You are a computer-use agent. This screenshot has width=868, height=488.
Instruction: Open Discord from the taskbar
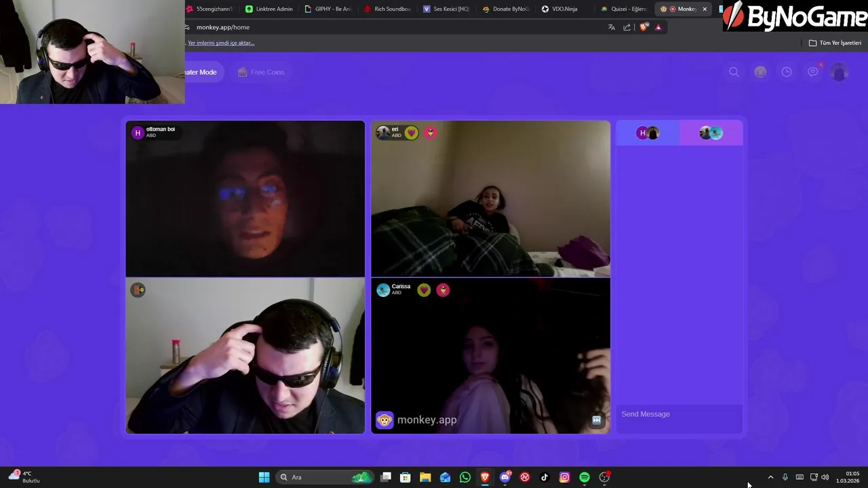[505, 477]
